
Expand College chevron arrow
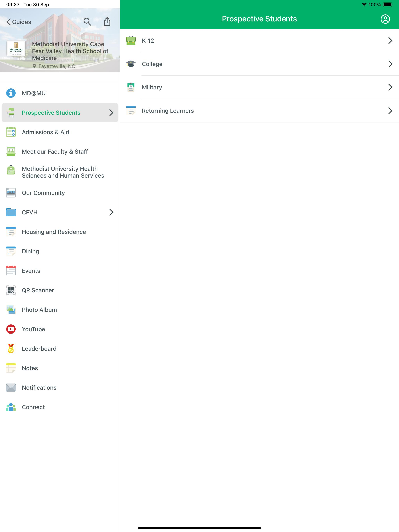[390, 64]
